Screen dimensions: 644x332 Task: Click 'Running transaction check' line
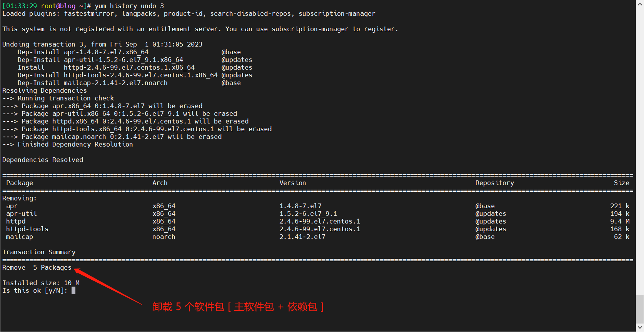[58, 98]
